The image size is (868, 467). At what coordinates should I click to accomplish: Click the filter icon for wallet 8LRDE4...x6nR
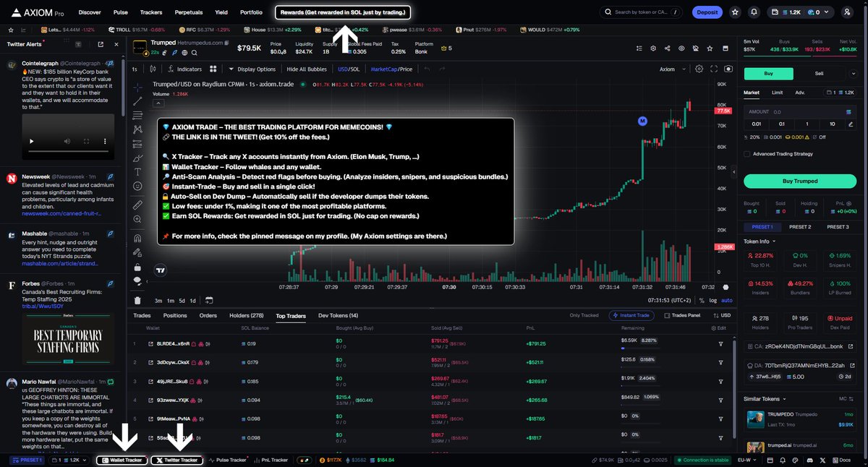[720, 343]
